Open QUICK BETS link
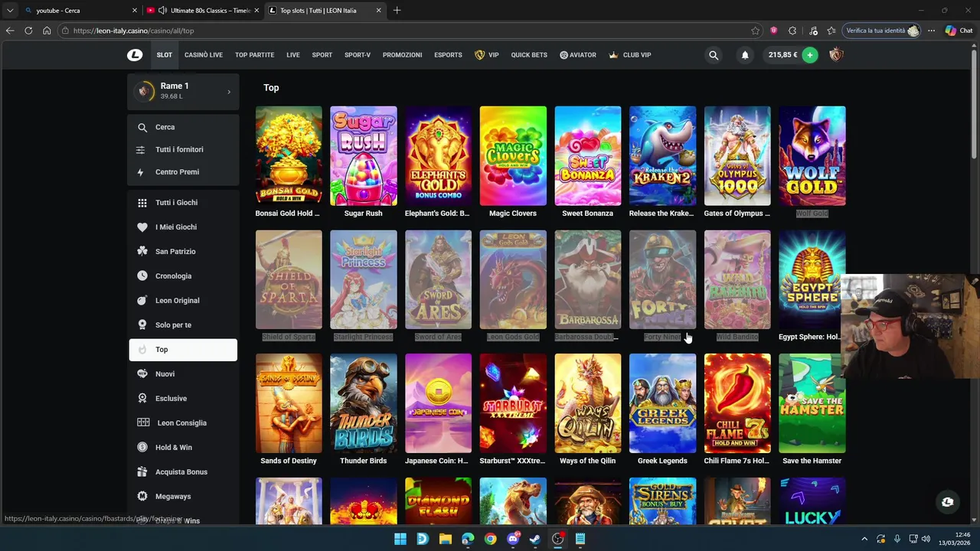Screen dimensions: 980x551 [x=529, y=55]
